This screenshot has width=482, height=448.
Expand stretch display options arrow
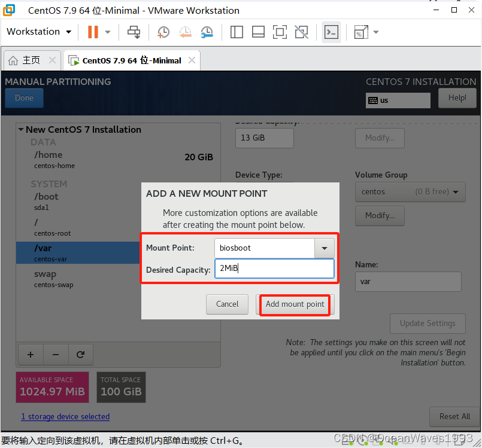click(376, 32)
